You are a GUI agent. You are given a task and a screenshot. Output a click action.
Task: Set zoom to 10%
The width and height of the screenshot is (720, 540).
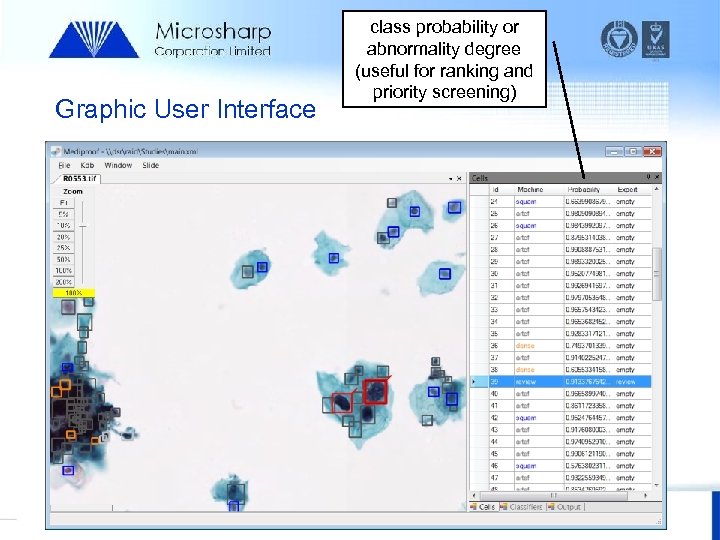click(64, 225)
